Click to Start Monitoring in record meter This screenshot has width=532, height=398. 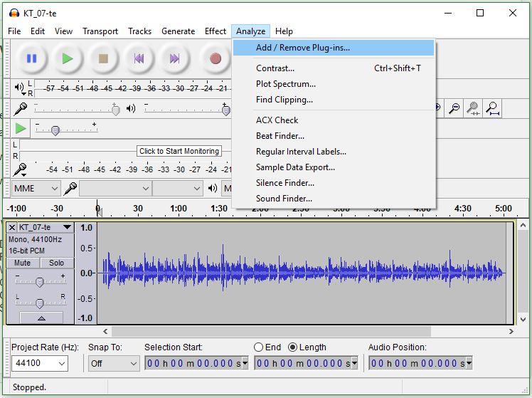[179, 151]
